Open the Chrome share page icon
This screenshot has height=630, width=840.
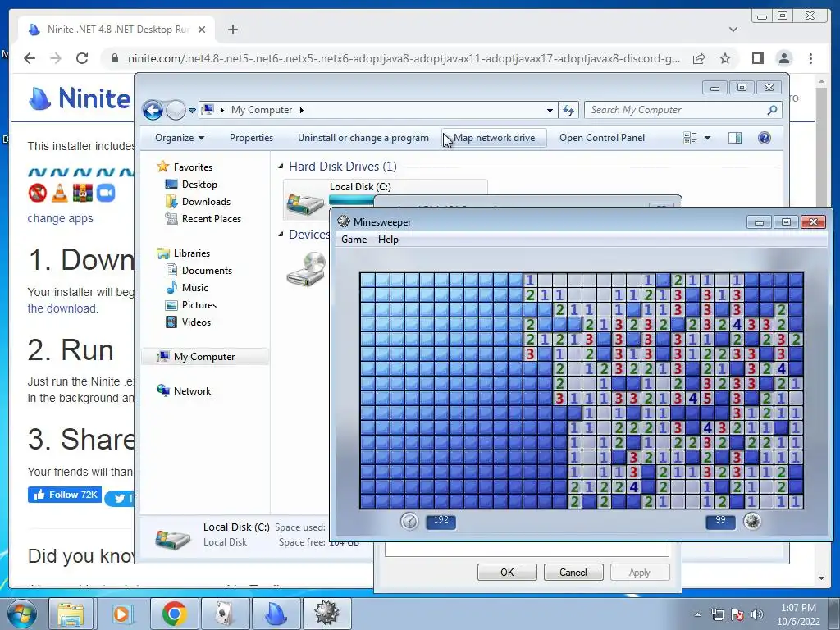coord(699,58)
